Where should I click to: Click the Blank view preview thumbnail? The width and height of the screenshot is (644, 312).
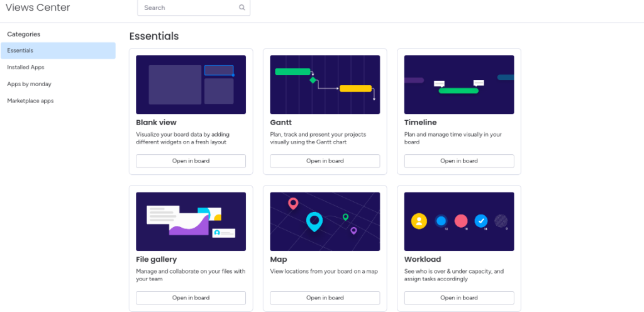[x=191, y=84]
